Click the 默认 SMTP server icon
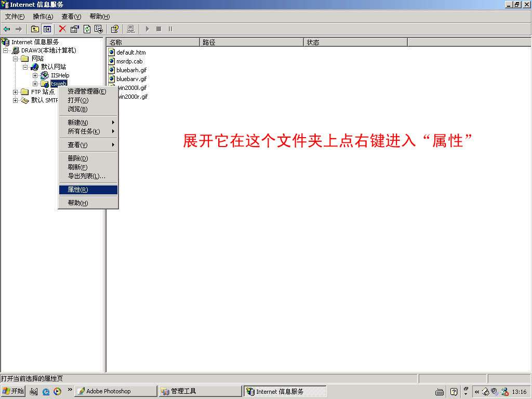The image size is (532, 399). point(25,100)
